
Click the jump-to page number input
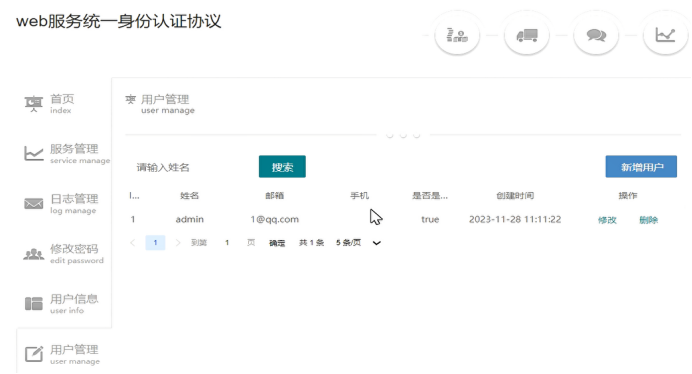pyautogui.click(x=227, y=242)
